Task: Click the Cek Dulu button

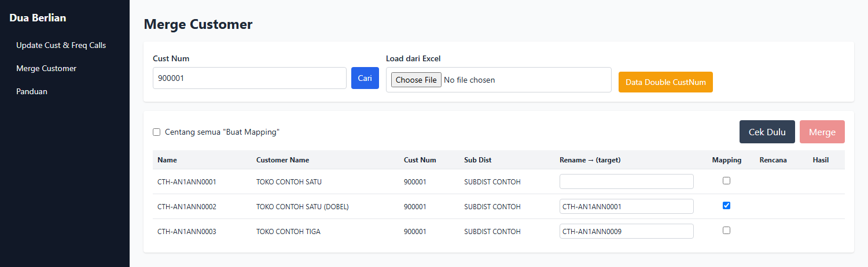Action: pos(767,132)
